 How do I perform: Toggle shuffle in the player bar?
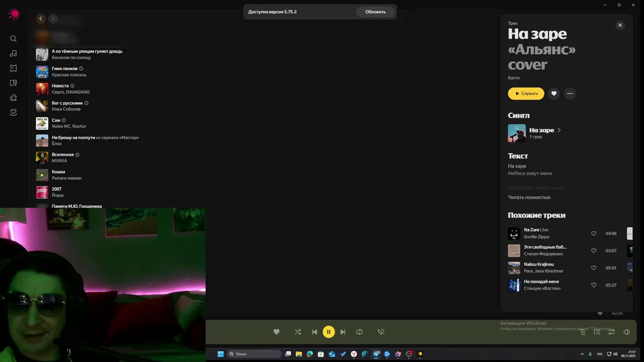coord(298,332)
